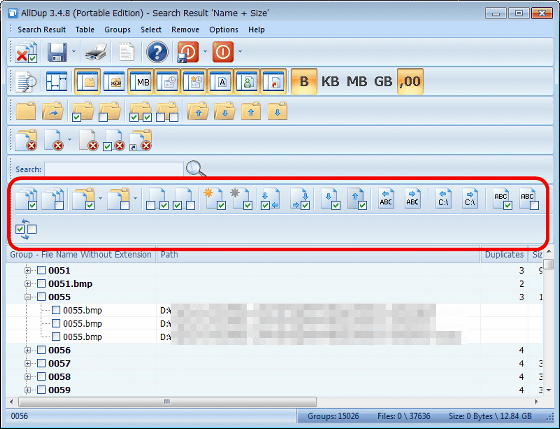Click the open folder with arrow icon
The image size is (560, 429).
(52, 111)
